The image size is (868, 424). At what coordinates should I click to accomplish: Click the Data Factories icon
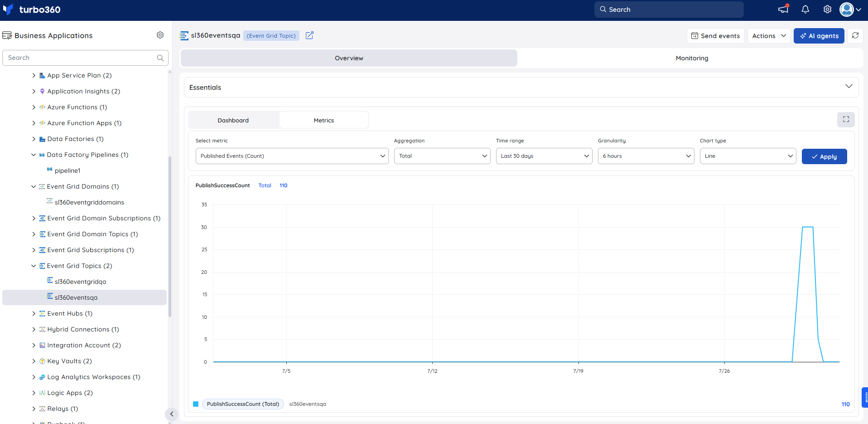[x=42, y=139]
